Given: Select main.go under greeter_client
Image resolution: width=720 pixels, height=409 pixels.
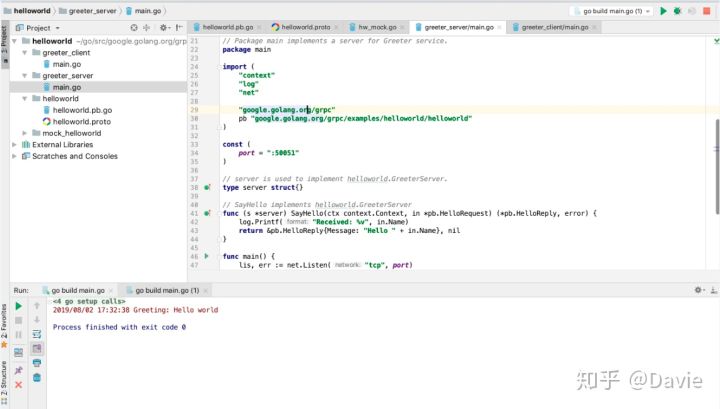Looking at the screenshot, I should (x=67, y=64).
